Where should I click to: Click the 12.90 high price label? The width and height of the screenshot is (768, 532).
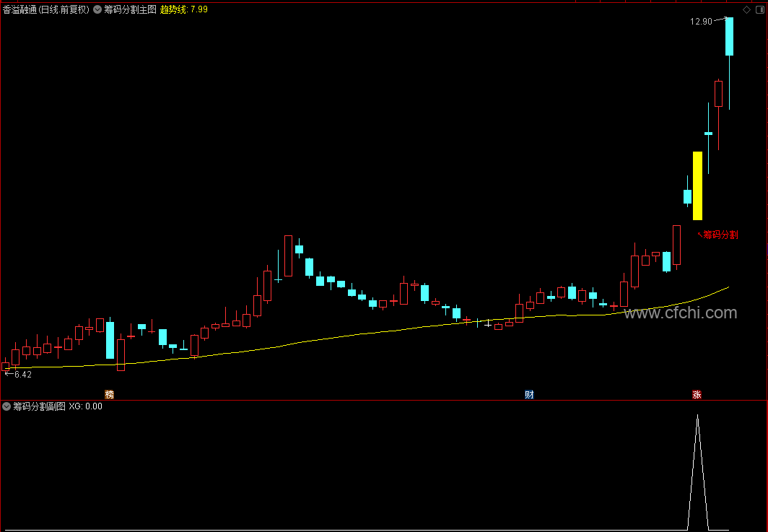(x=701, y=22)
